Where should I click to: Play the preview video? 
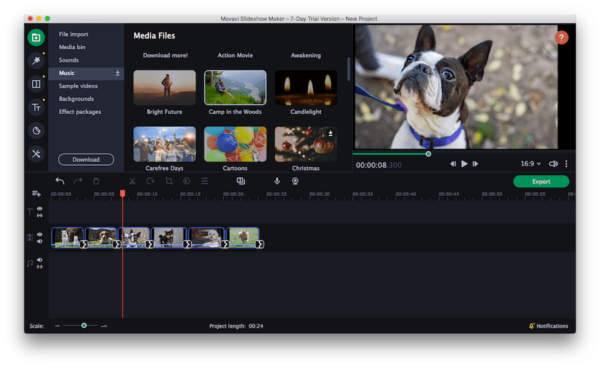coord(464,164)
